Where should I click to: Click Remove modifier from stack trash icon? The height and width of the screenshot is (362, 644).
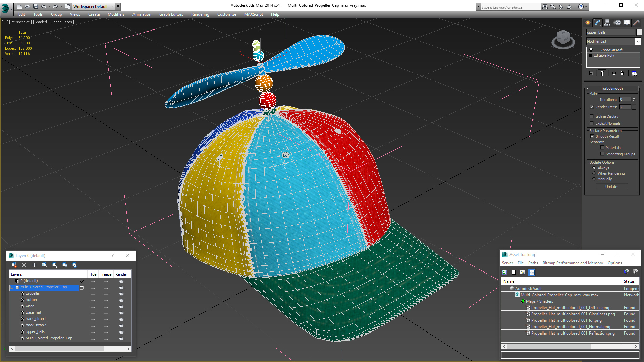(x=622, y=73)
